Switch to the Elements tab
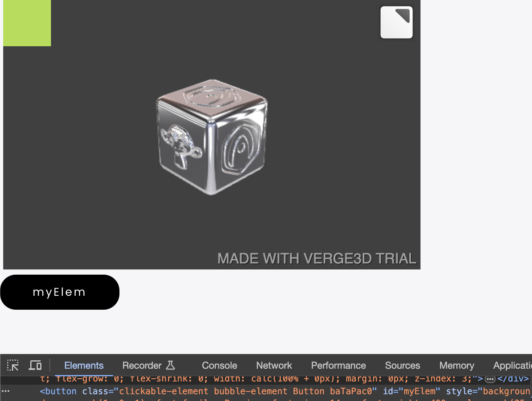Screen dimensions: 532x401 [84, 366]
